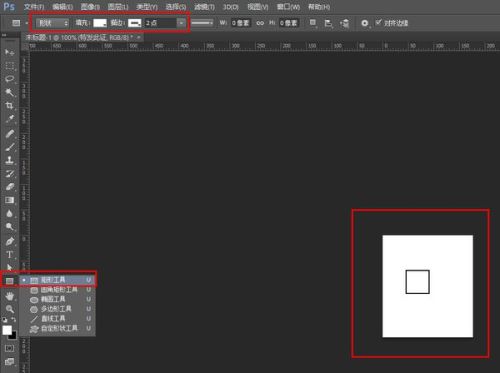Select the History Brush tool

click(x=9, y=173)
